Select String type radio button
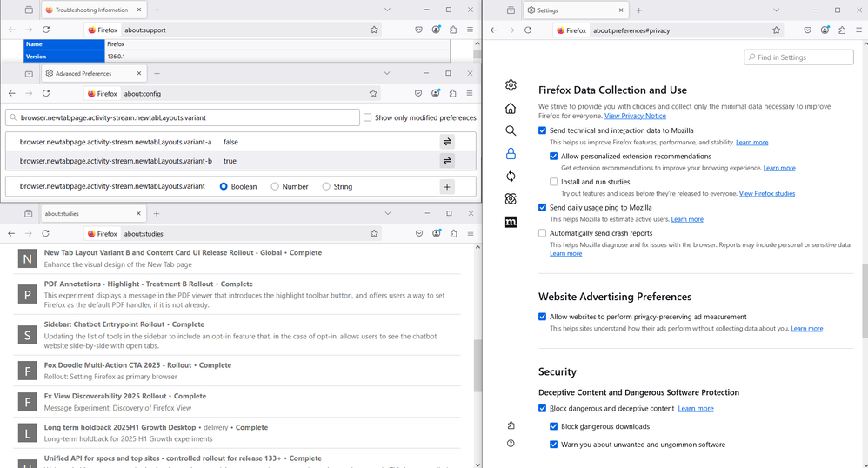The height and width of the screenshot is (468, 868). (x=326, y=187)
